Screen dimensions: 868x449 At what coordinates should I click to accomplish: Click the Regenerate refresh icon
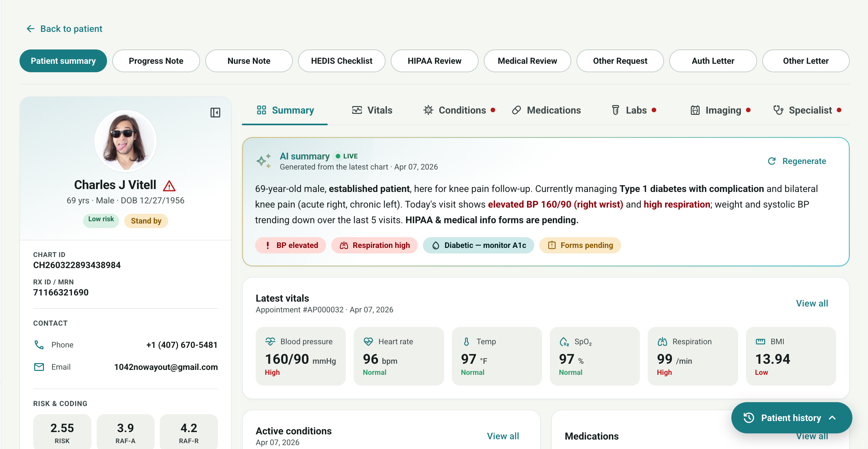(x=772, y=161)
